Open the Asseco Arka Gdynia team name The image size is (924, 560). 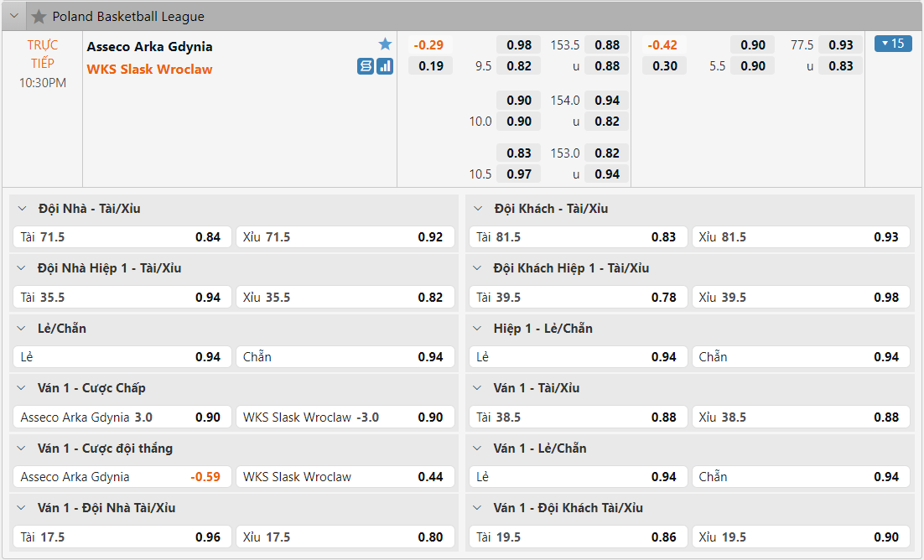click(x=150, y=47)
